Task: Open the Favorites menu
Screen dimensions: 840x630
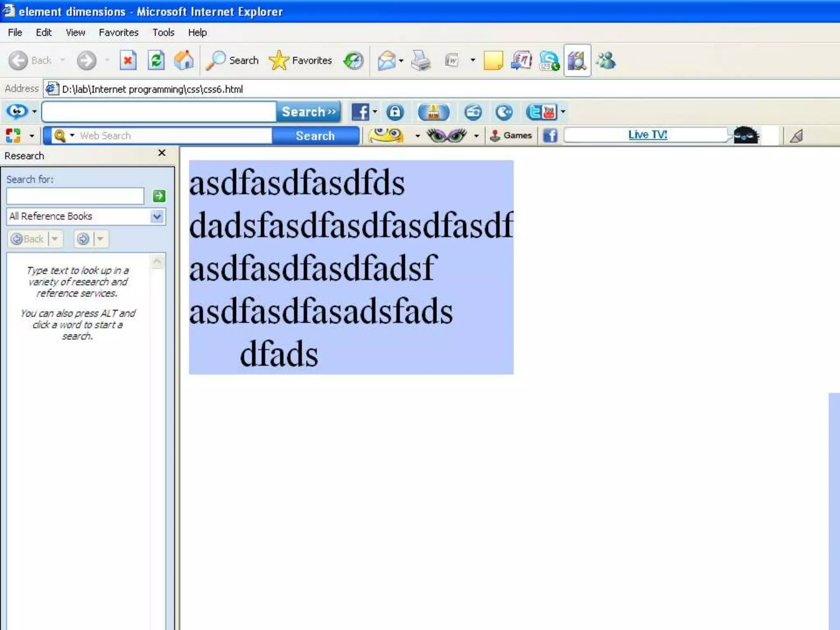Action: (x=119, y=32)
